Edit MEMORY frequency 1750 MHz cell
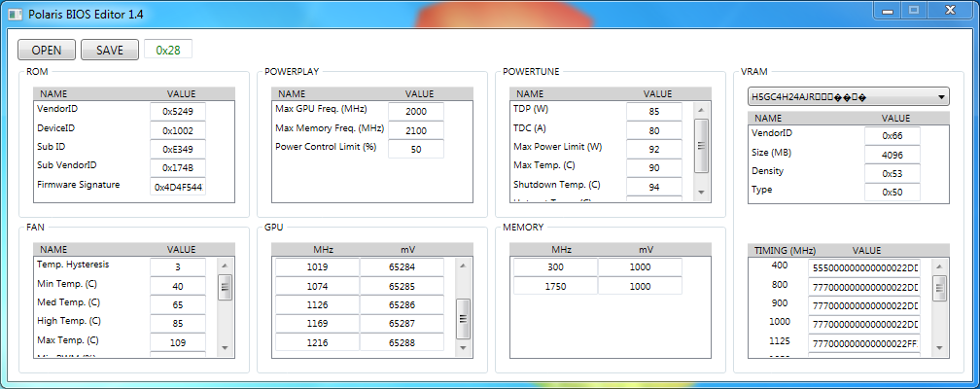This screenshot has height=389, width=980. point(555,286)
